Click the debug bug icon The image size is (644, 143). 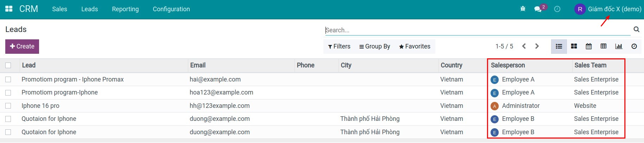pyautogui.click(x=523, y=9)
